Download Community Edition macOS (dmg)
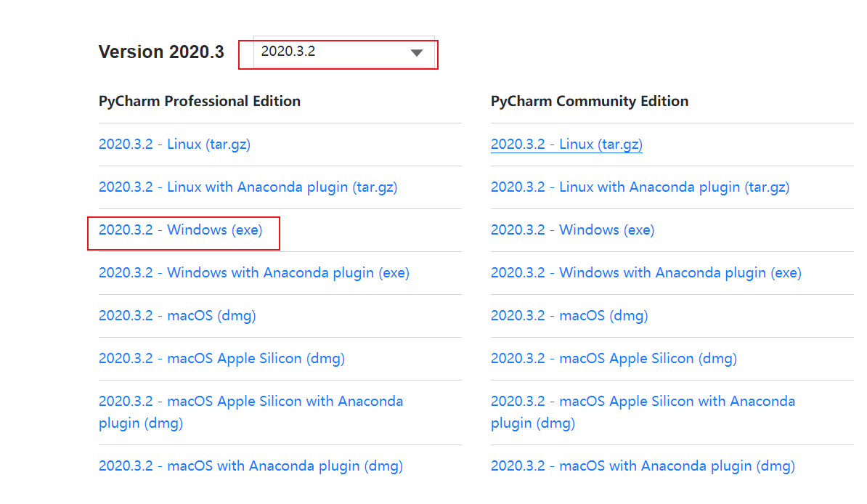867x504 pixels. (x=569, y=316)
